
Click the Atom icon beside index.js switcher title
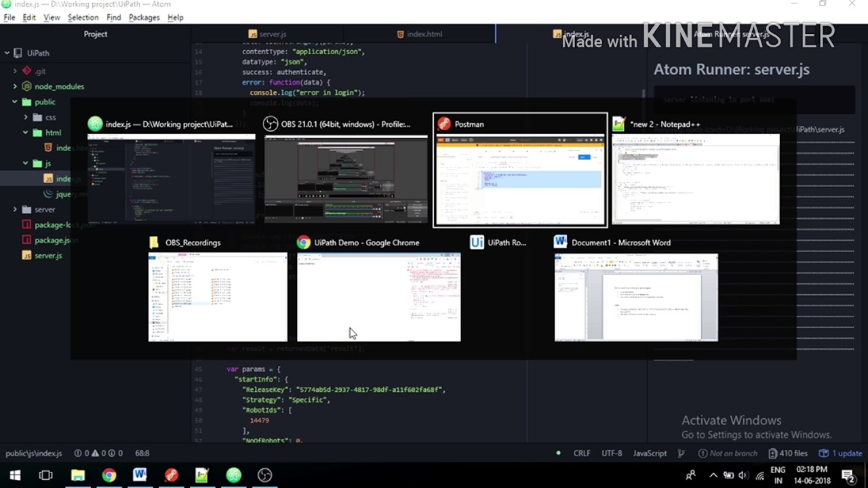(95, 124)
